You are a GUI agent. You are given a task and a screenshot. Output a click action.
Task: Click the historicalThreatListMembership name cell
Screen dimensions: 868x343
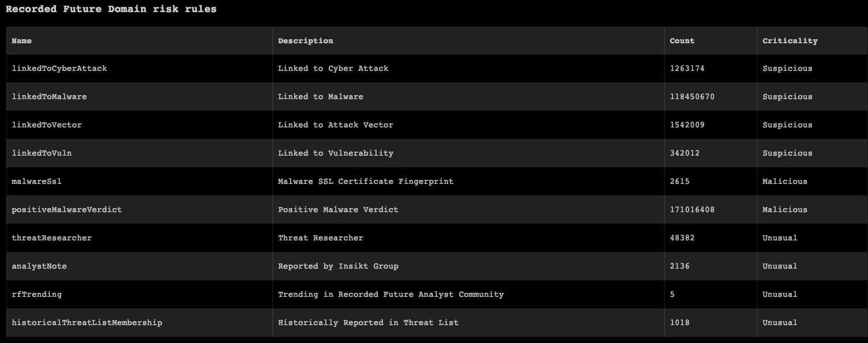tap(87, 323)
